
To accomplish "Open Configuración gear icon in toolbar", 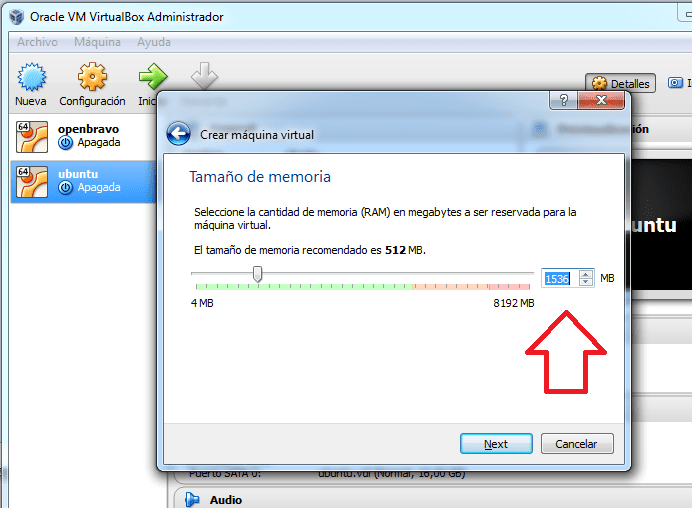I will point(92,77).
